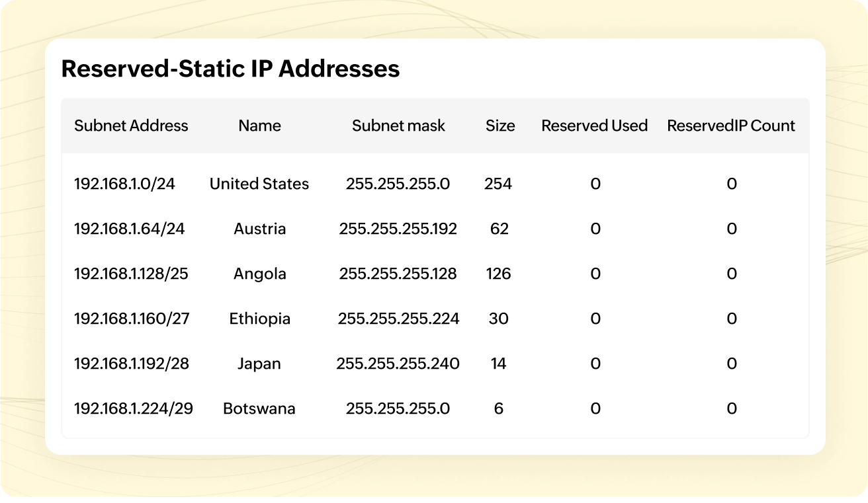
Task: Click the Reserved Used column header
Action: pyautogui.click(x=594, y=126)
